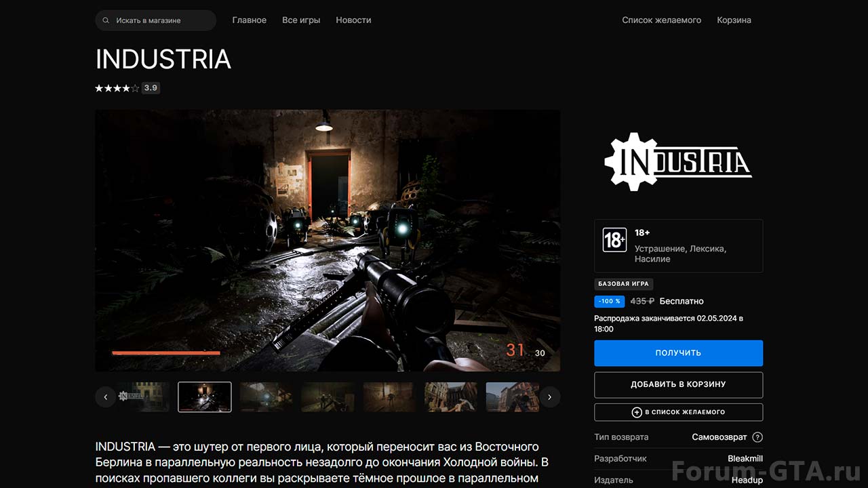Open the Новости tab
Viewport: 868px width, 488px height.
[x=353, y=20]
